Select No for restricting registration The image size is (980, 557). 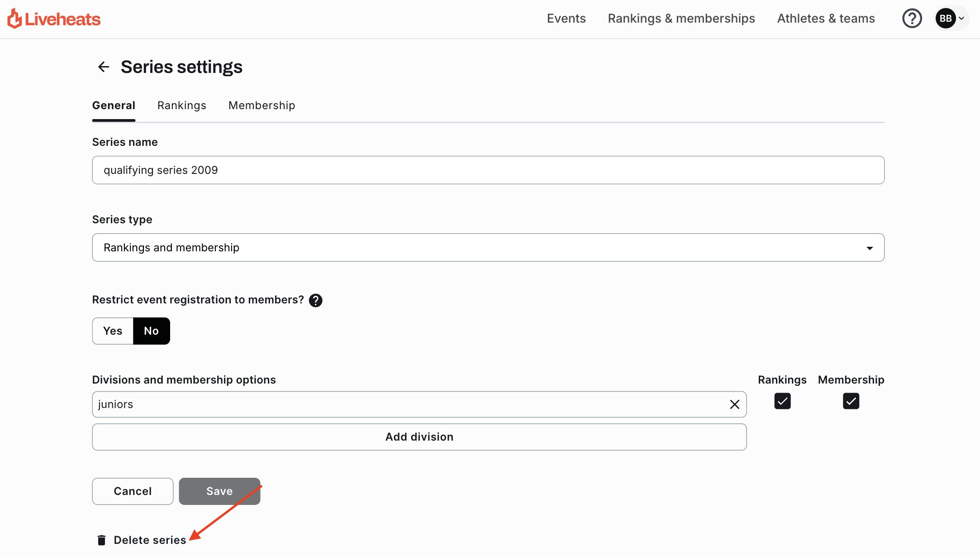152,331
